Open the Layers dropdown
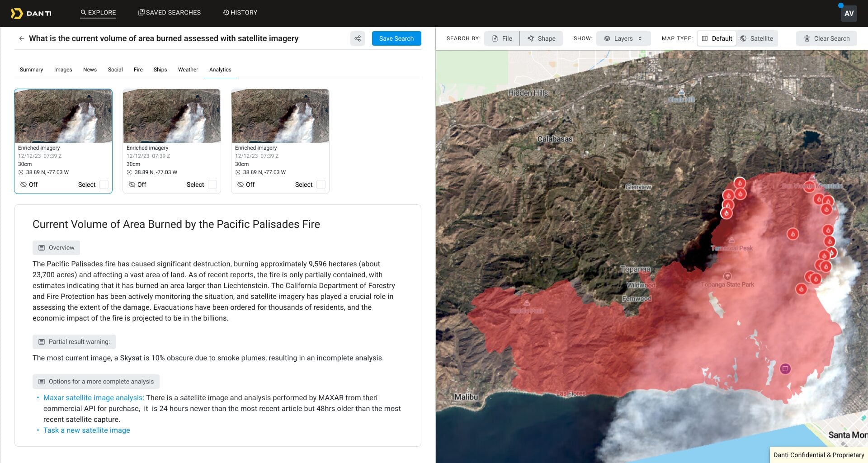Viewport: 868px width, 463px height. (x=623, y=38)
